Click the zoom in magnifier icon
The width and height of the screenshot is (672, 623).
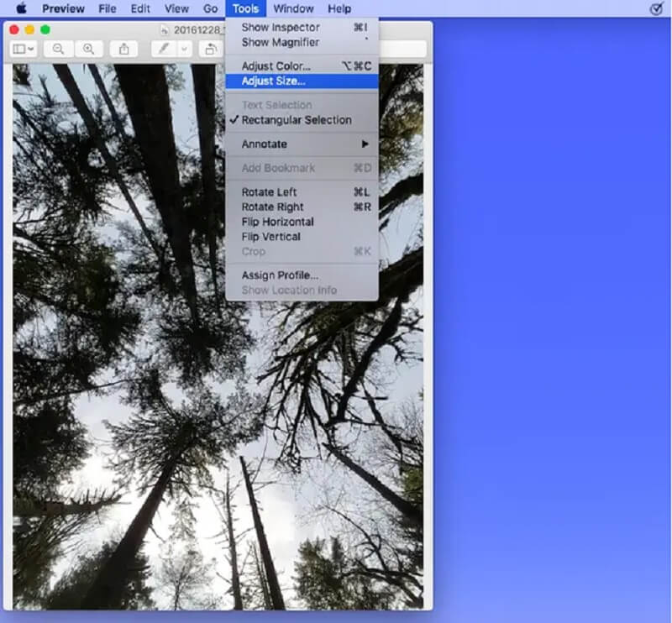[87, 50]
